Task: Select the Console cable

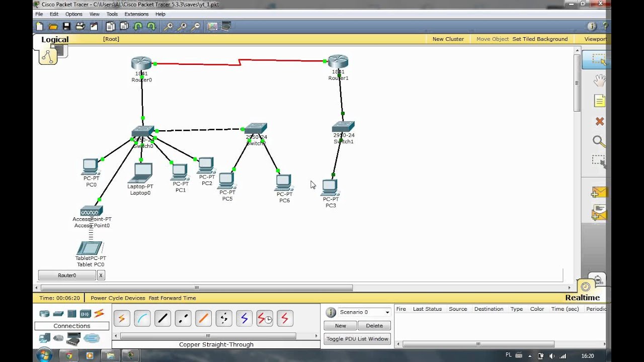Action: click(142, 318)
